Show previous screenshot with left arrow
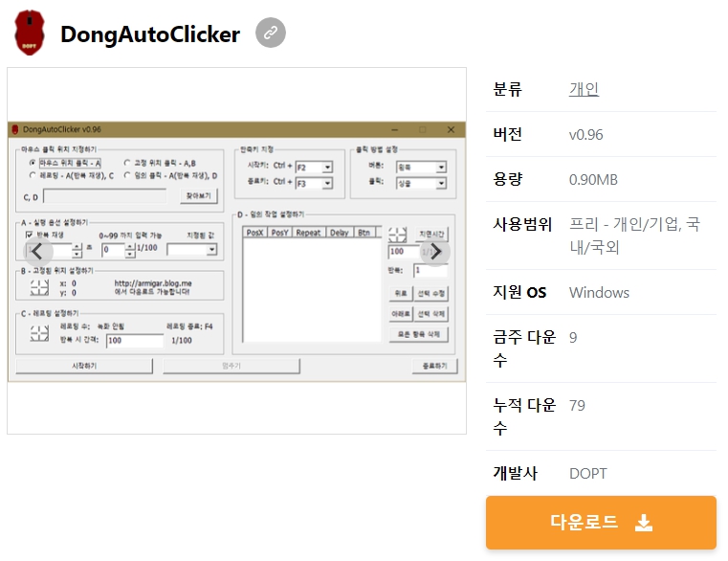The width and height of the screenshot is (728, 561). (37, 252)
